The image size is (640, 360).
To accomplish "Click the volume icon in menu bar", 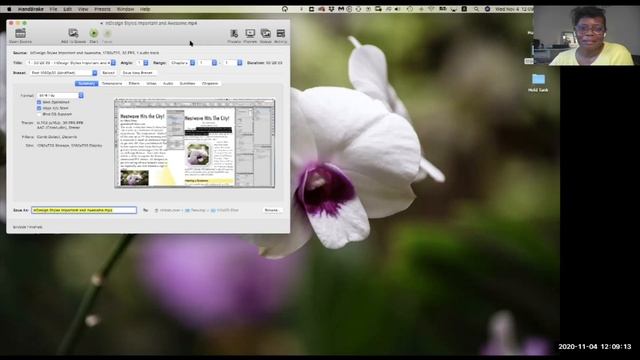I will click(397, 9).
